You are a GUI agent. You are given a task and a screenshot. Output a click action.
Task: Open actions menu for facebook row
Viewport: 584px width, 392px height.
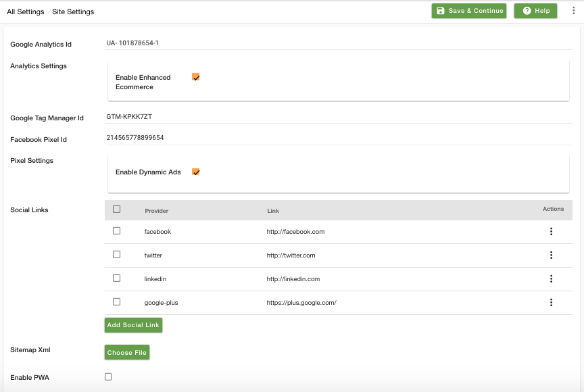point(552,232)
